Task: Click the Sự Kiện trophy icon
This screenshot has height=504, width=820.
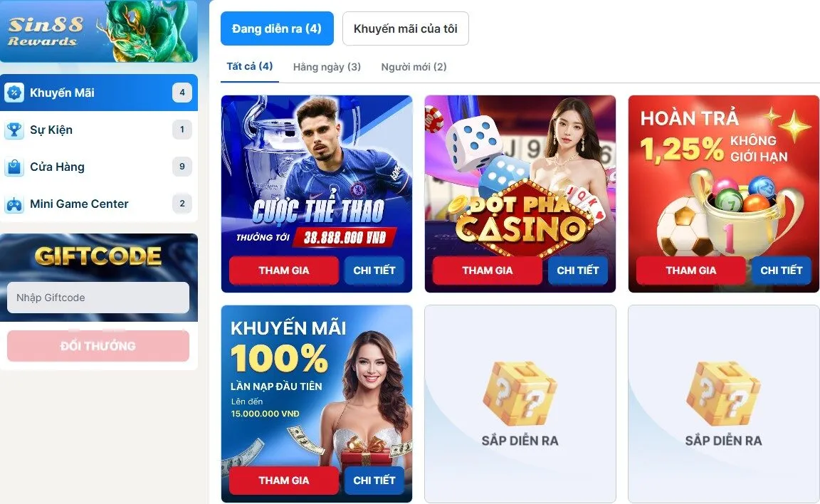Action: point(14,130)
